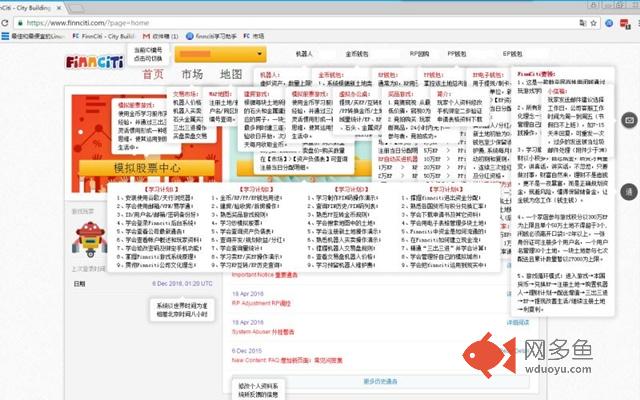Click the EP钱包 header item
This screenshot has width=640, height=400.
(512, 54)
